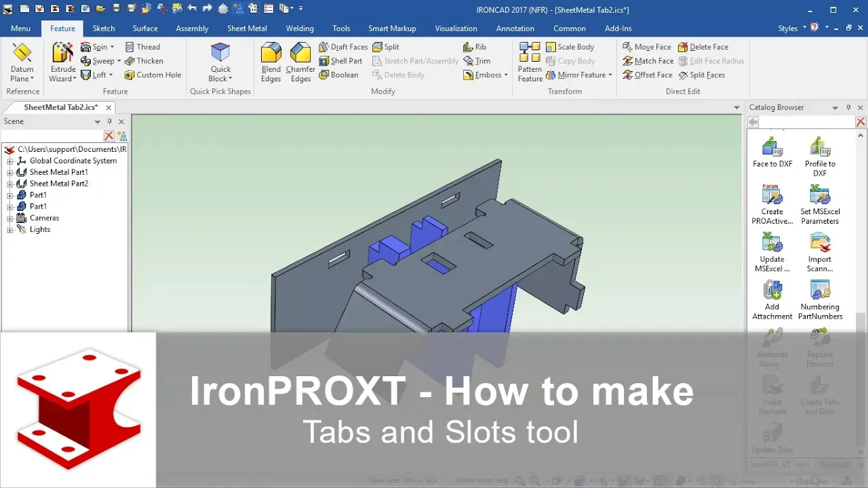The width and height of the screenshot is (868, 488).
Task: Activate the Blend Edges tool
Action: tap(271, 62)
